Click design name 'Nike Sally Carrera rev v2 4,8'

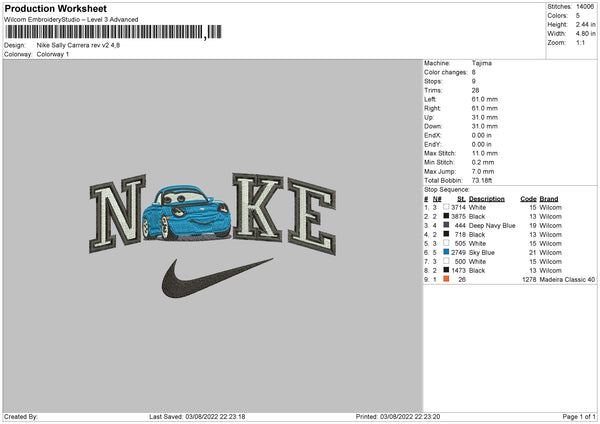78,45
